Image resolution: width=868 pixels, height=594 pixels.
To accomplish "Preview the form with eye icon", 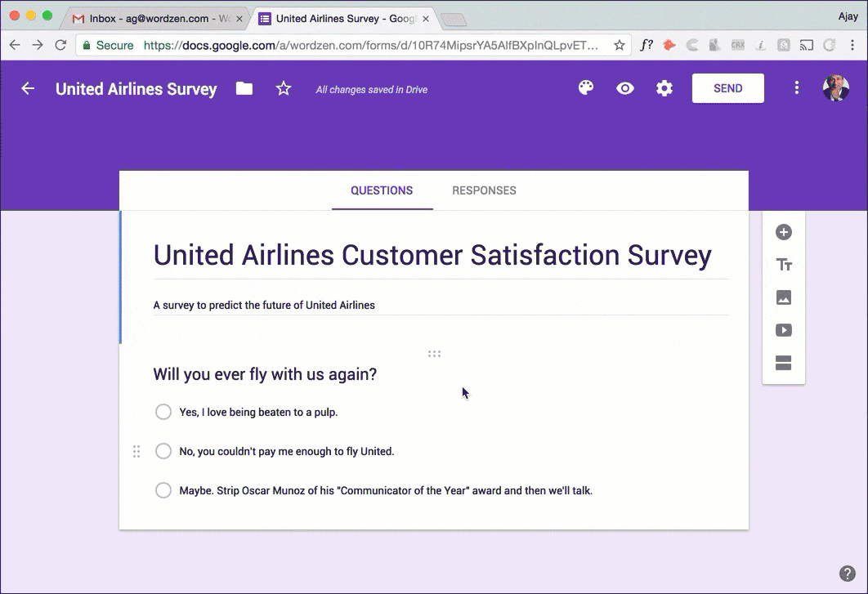I will pyautogui.click(x=625, y=88).
